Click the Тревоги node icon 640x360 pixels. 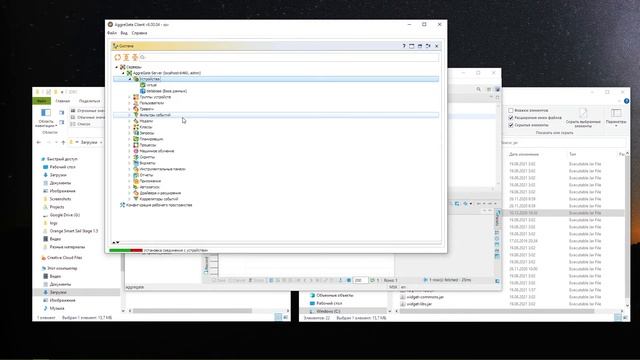136,109
